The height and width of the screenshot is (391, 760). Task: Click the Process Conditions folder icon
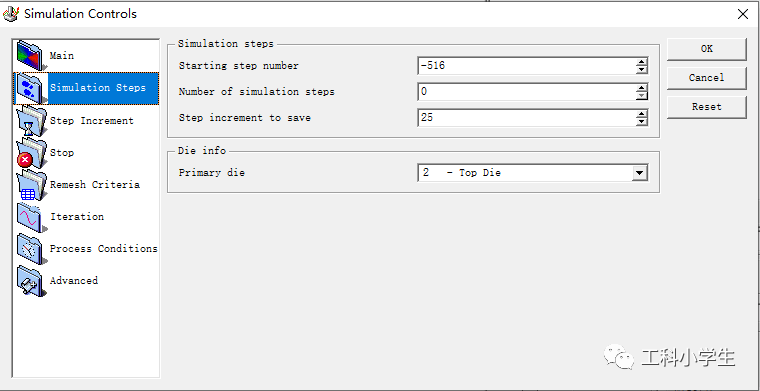click(32, 249)
